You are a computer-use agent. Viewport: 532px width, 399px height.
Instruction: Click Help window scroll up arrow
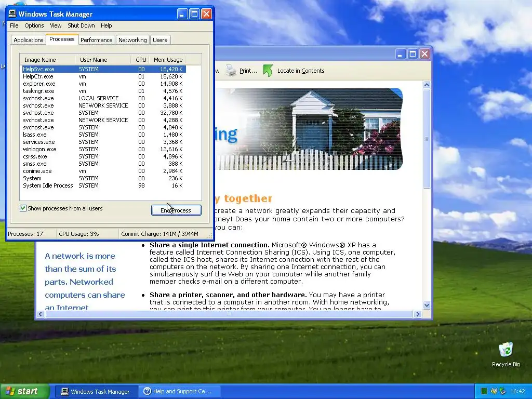click(427, 85)
